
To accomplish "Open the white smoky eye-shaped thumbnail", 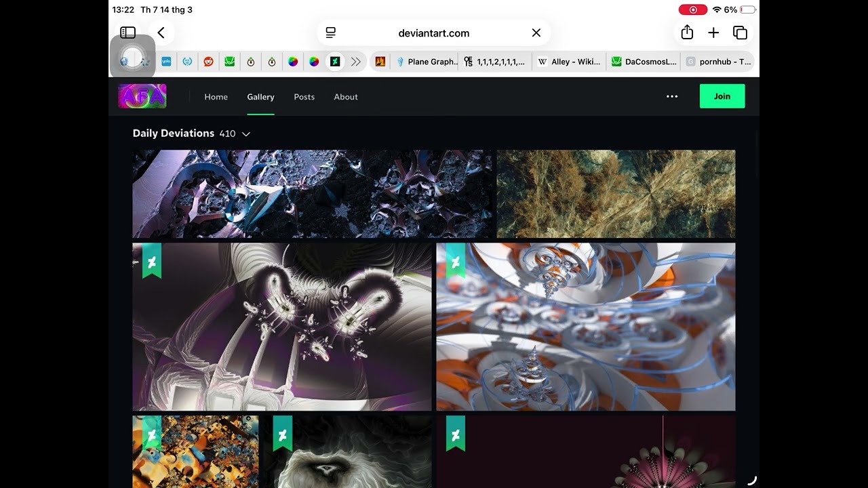I will [x=348, y=451].
